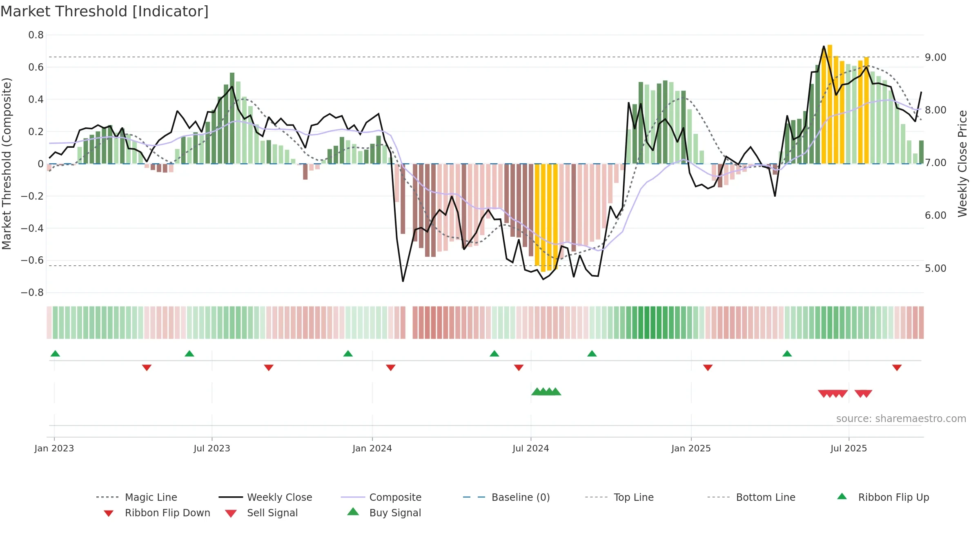This screenshot has height=551, width=980.
Task: Click the ribbon flip up marker before Jul 2023
Action: click(189, 353)
